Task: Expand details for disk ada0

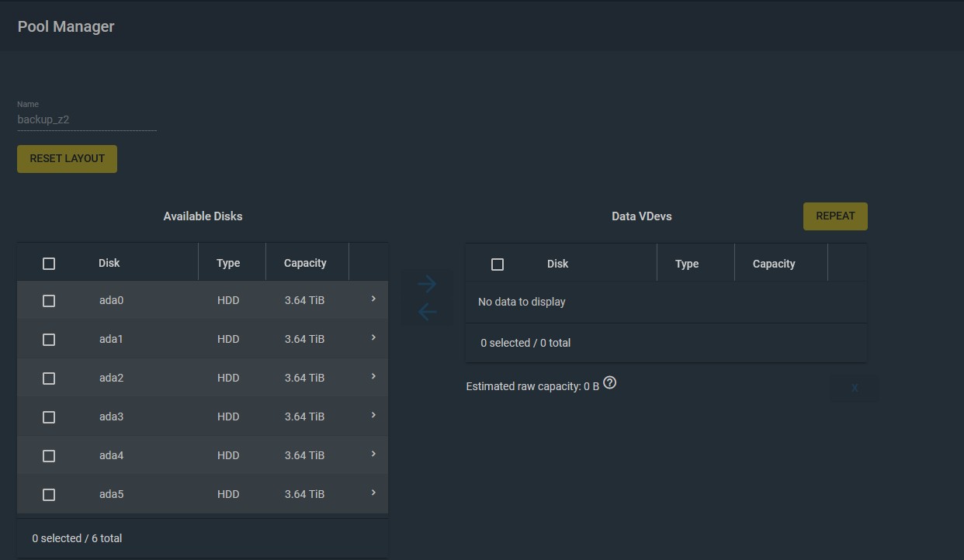Action: tap(373, 299)
